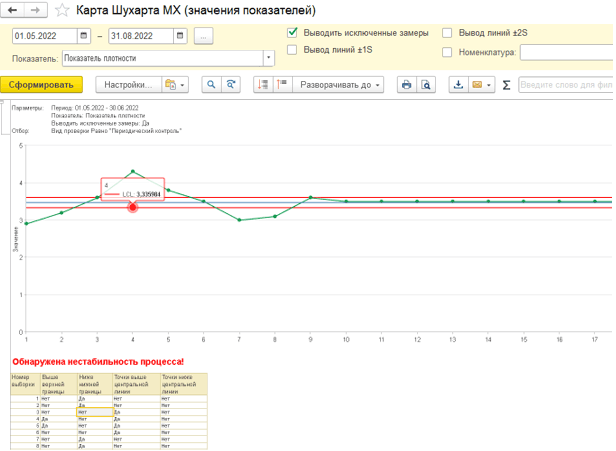Image resolution: width=616 pixels, height=451 pixels.
Task: Uncheck 'Выводить исключенные замеры' checkbox
Action: [x=292, y=32]
